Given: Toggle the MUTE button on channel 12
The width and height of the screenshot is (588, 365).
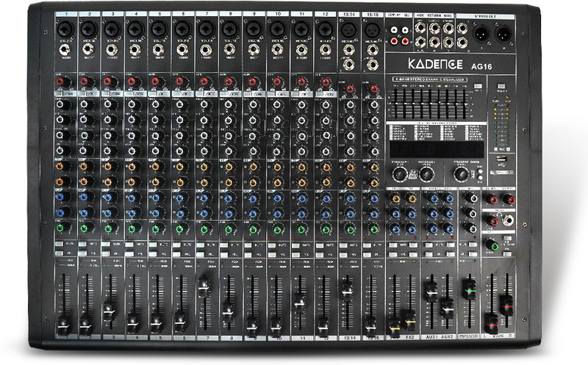Looking at the screenshot, I should coord(320,245).
